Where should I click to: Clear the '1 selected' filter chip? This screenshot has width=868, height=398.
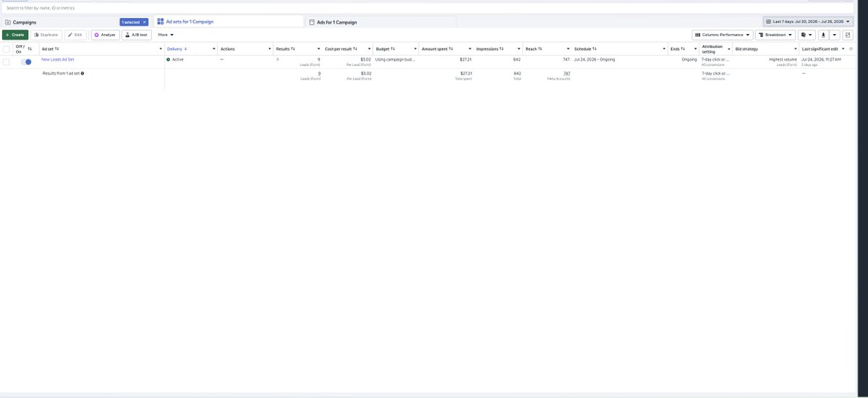tap(144, 22)
